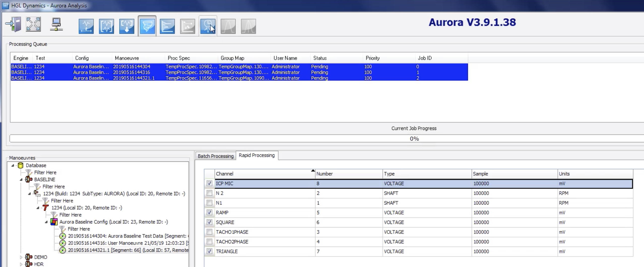
Task: Click the bracketed waveform toolbar icon
Action: point(106,26)
